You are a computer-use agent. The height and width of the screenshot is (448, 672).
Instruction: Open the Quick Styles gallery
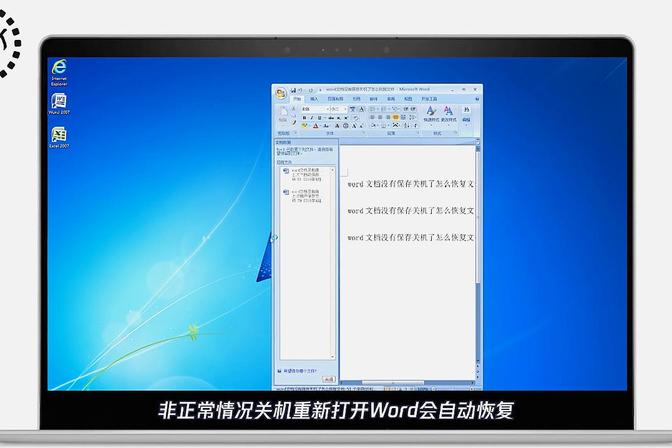[431, 114]
